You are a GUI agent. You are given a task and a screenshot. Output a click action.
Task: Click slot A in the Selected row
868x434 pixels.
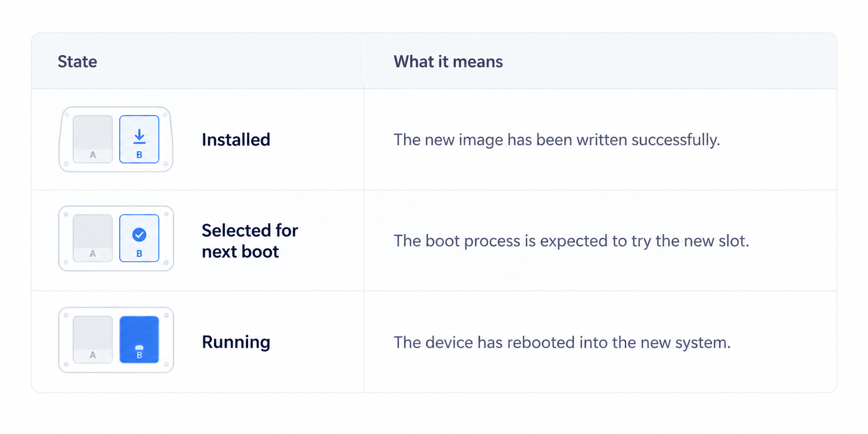pos(93,238)
